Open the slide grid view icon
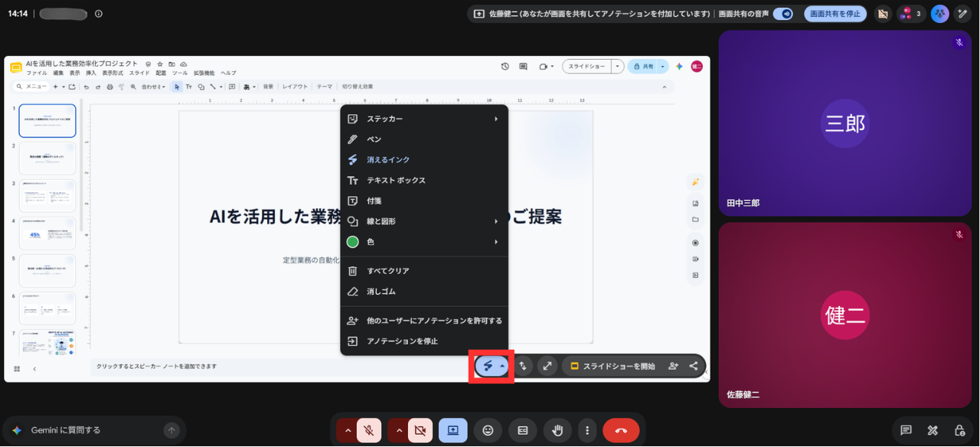 click(x=17, y=369)
